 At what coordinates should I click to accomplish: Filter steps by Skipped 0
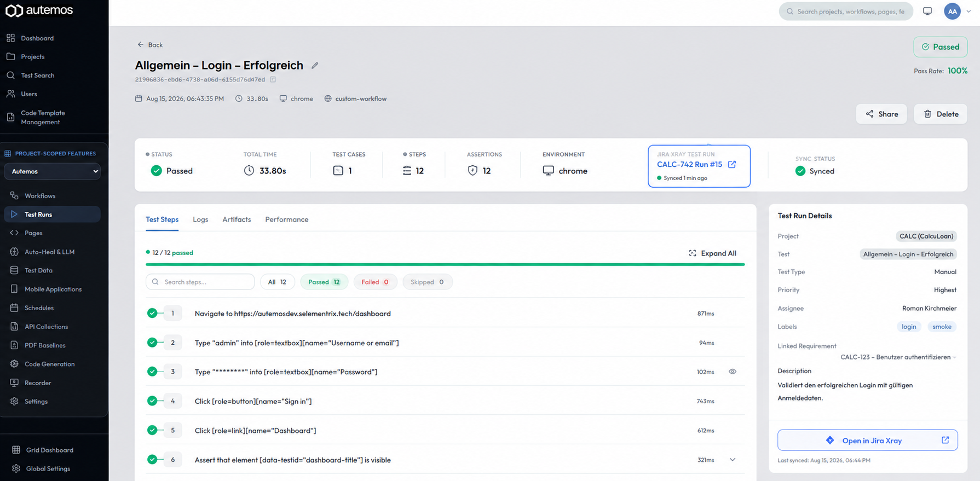click(x=428, y=282)
